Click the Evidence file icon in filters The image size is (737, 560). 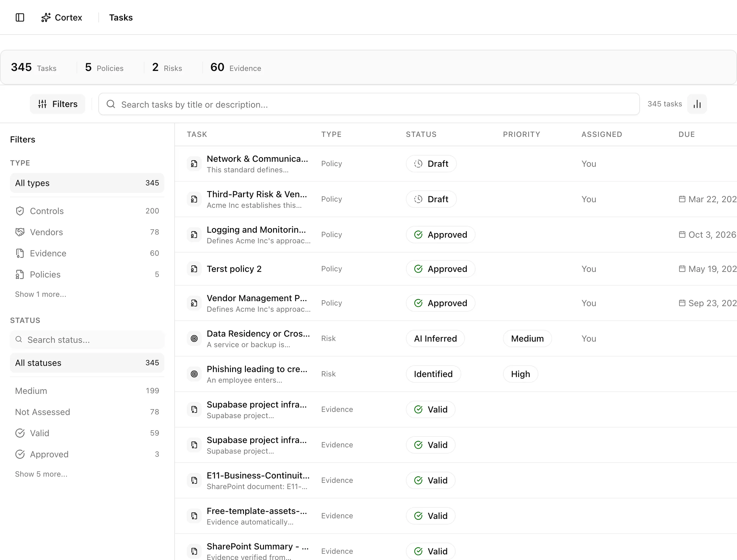(20, 253)
